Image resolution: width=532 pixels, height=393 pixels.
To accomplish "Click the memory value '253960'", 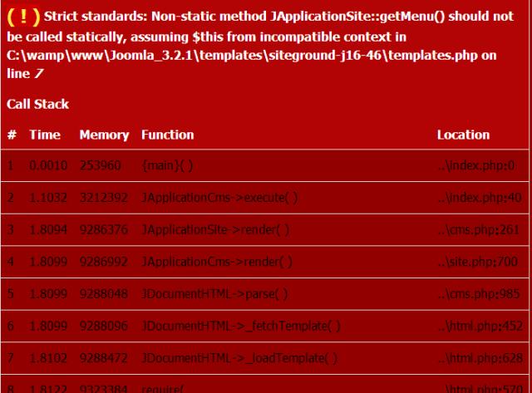I will tap(100, 165).
